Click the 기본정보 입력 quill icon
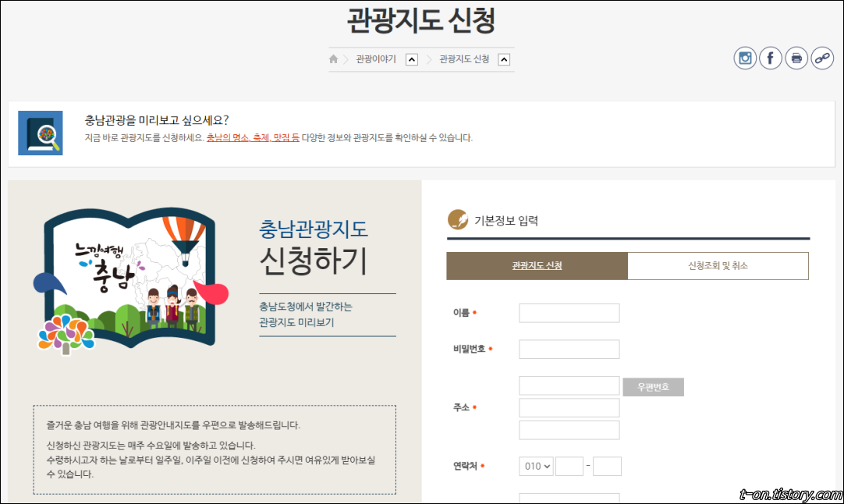 (x=458, y=219)
